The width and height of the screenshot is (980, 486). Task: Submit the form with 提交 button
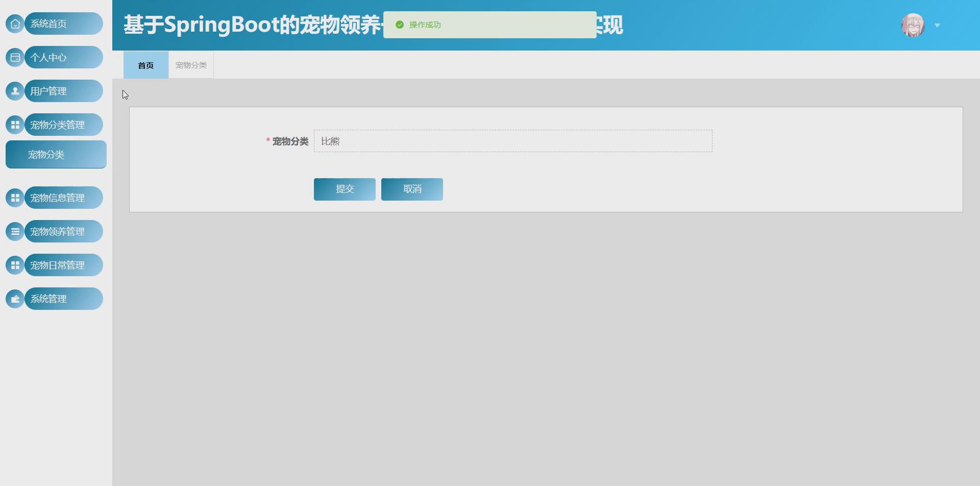345,189
